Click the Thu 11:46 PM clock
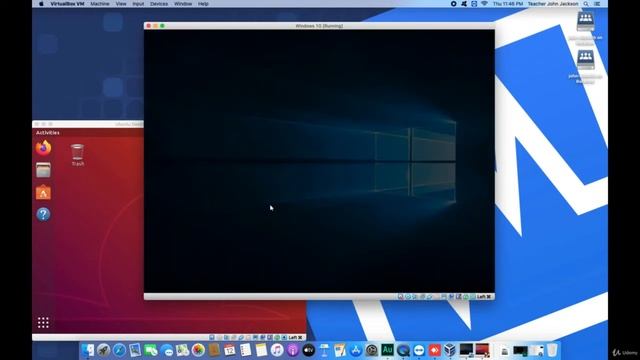Viewport: 640px width, 360px height. [508, 4]
